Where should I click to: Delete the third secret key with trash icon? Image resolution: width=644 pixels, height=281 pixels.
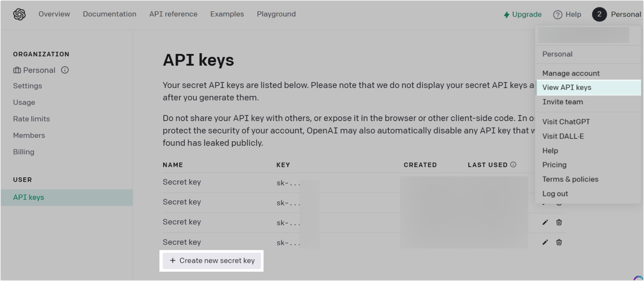[559, 222]
